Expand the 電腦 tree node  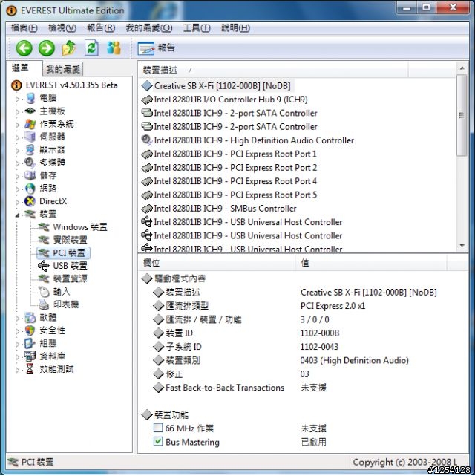(x=17, y=99)
